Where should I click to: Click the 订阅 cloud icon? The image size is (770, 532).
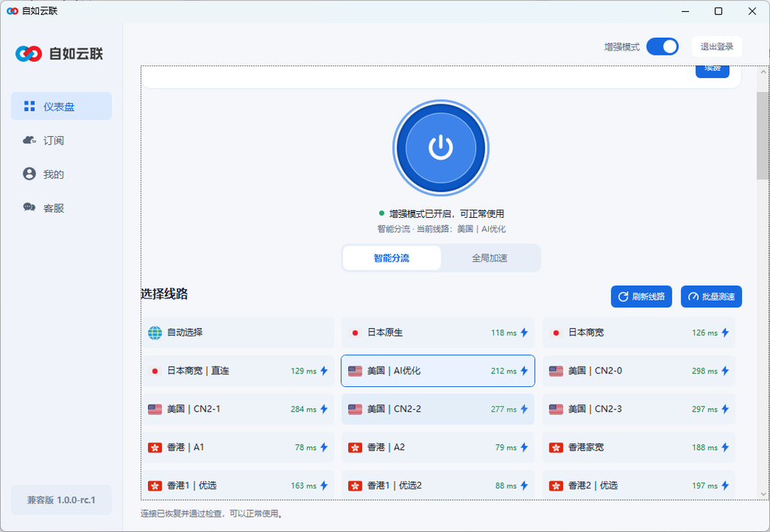pyautogui.click(x=29, y=141)
